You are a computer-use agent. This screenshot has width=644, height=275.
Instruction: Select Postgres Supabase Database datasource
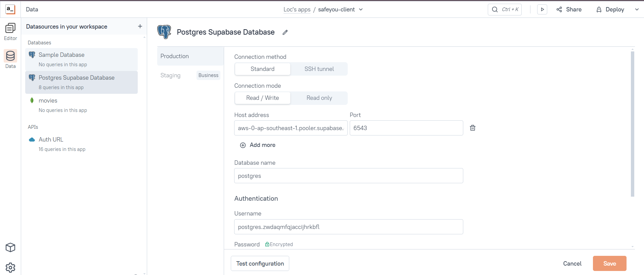(x=81, y=82)
